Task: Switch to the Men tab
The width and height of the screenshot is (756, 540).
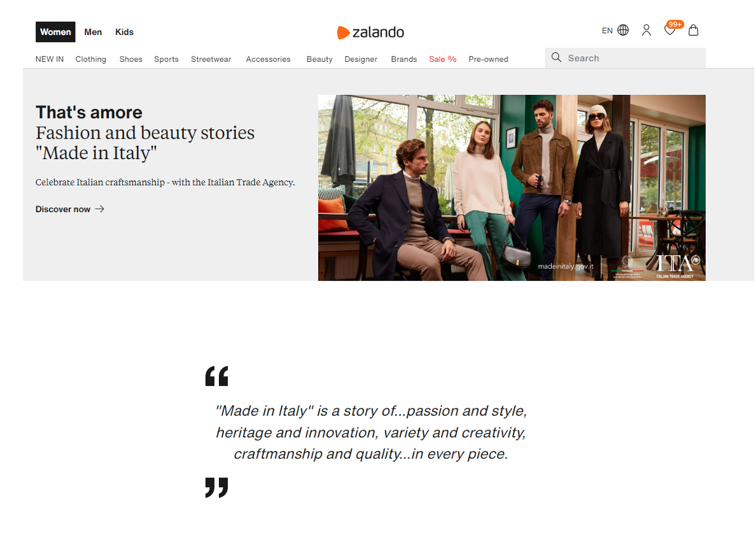Action: pos(93,32)
